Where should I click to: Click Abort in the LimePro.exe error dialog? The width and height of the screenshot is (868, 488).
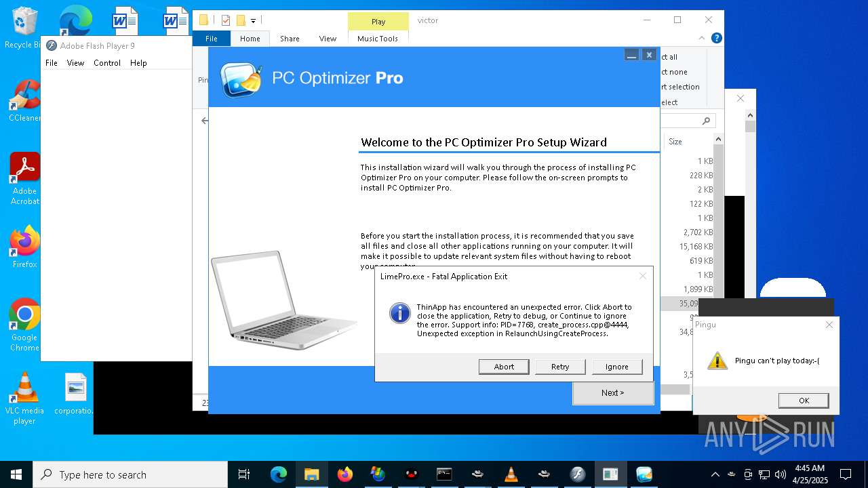504,367
